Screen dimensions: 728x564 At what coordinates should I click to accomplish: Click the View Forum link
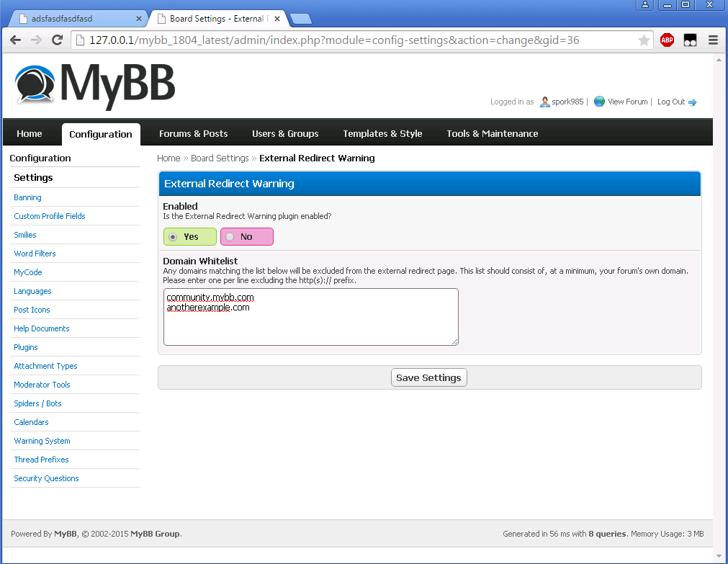coord(627,102)
